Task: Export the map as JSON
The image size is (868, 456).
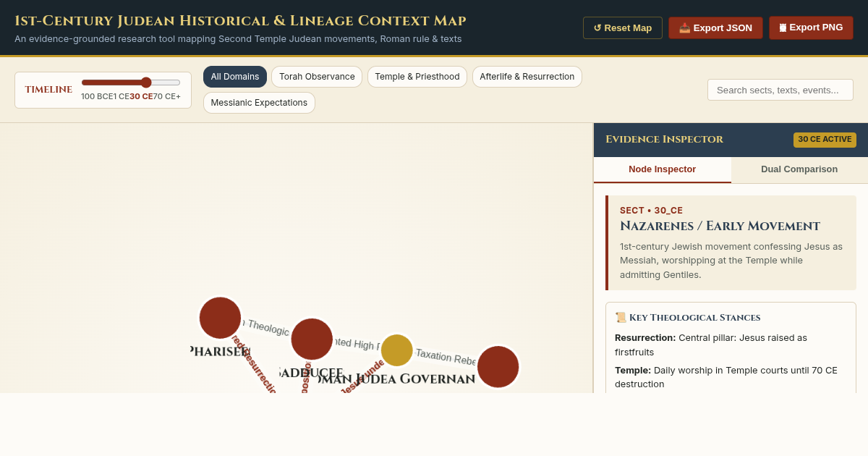Action: (715, 28)
